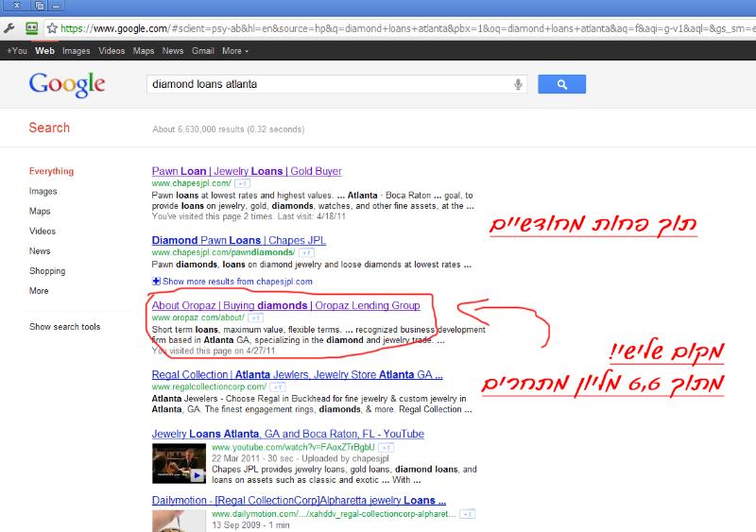Open Jewelry Loans Atlanta YouTube result

(288, 434)
